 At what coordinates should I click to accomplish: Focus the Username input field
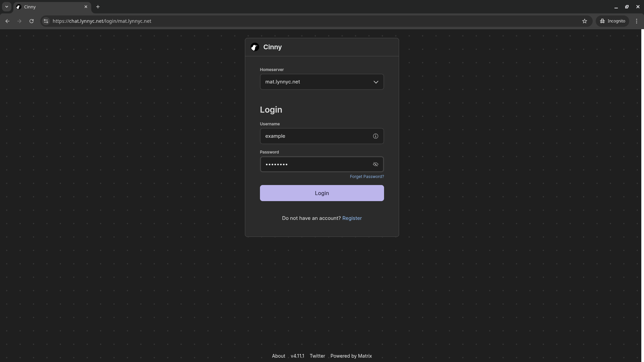(322, 136)
